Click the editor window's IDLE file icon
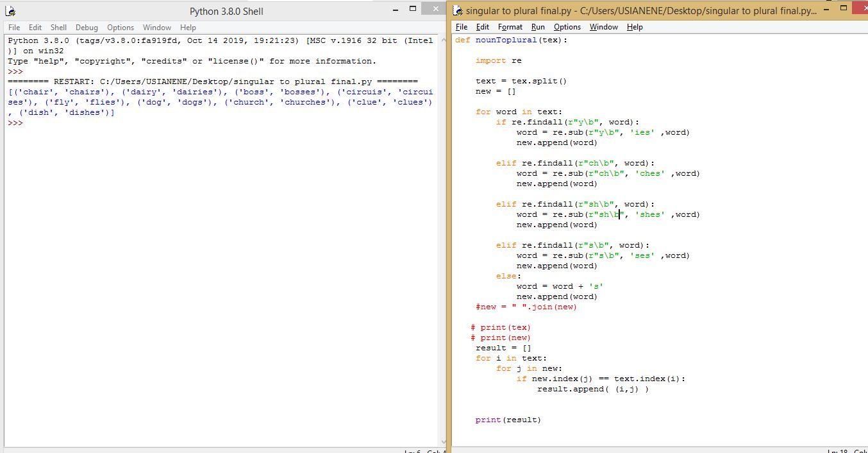This screenshot has height=453, width=868. click(x=457, y=10)
